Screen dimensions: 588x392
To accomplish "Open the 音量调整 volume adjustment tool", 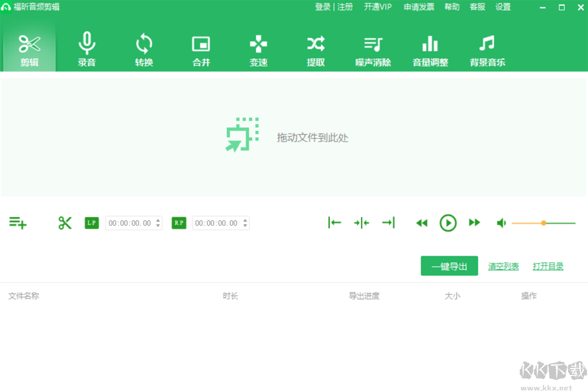I will click(430, 49).
